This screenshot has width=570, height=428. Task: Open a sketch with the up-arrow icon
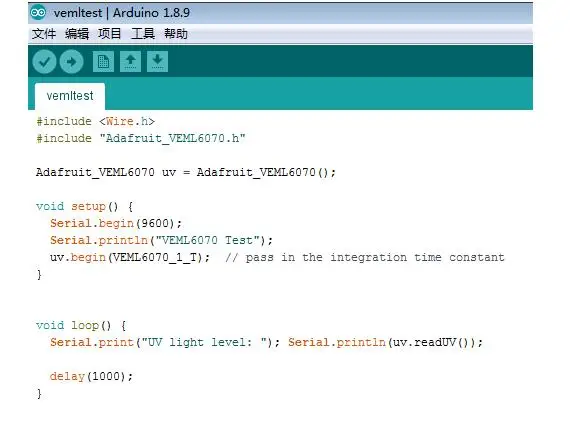(131, 61)
